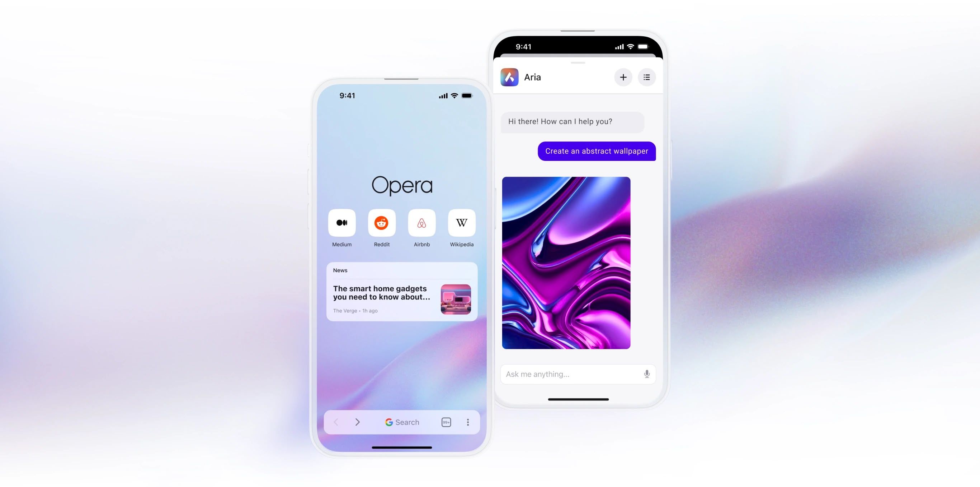The image size is (980, 487).
Task: Open the Medium app shortcut
Action: pyautogui.click(x=342, y=223)
